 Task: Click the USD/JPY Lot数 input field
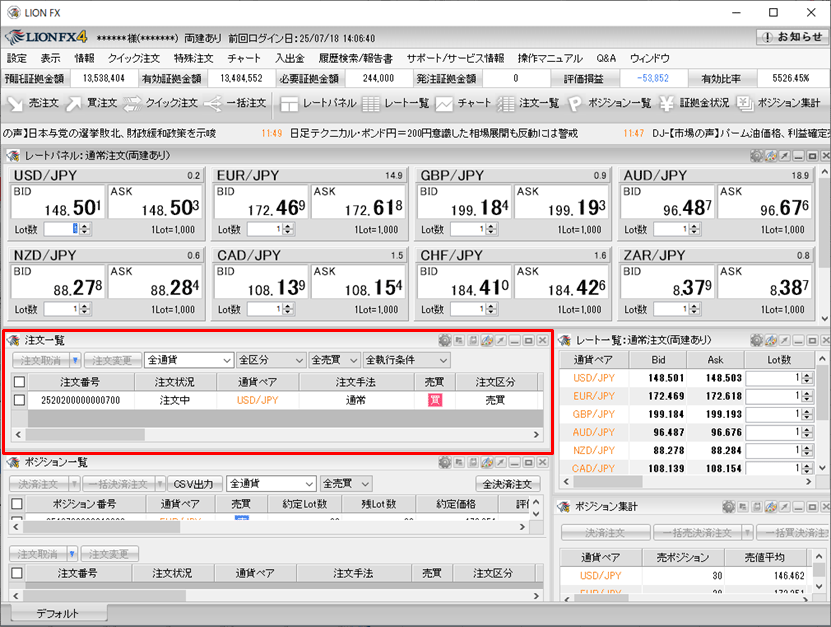pyautogui.click(x=63, y=229)
